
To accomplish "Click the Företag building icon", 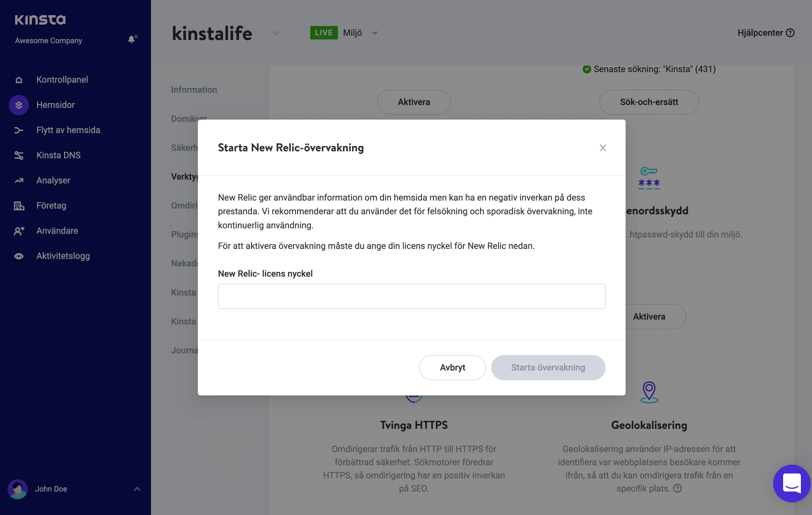I will [x=19, y=205].
